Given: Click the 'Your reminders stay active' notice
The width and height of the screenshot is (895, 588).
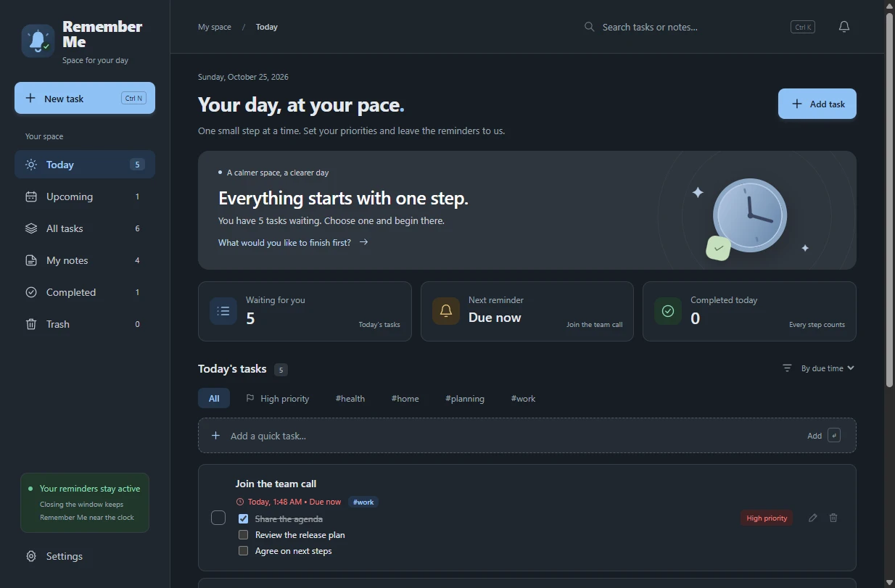Looking at the screenshot, I should pos(85,503).
